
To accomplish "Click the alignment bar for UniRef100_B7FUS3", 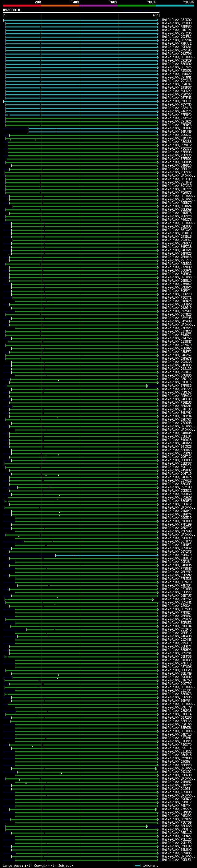I will point(77,386).
